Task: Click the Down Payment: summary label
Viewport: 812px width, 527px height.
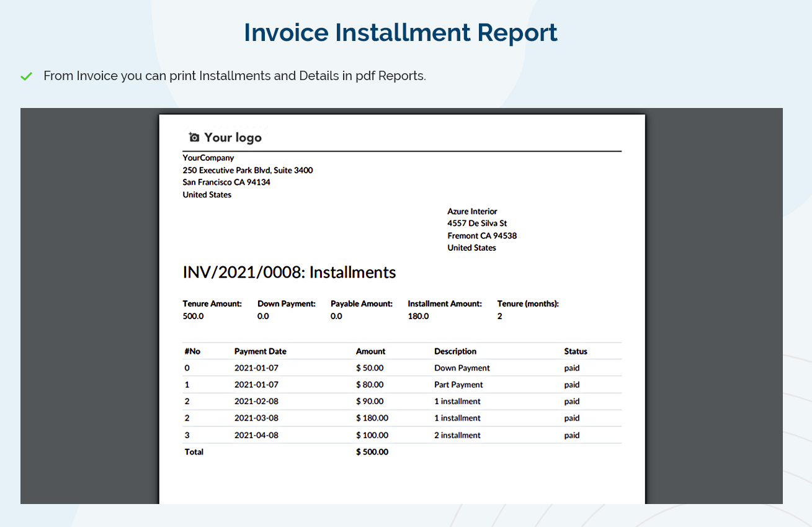Action: point(287,304)
